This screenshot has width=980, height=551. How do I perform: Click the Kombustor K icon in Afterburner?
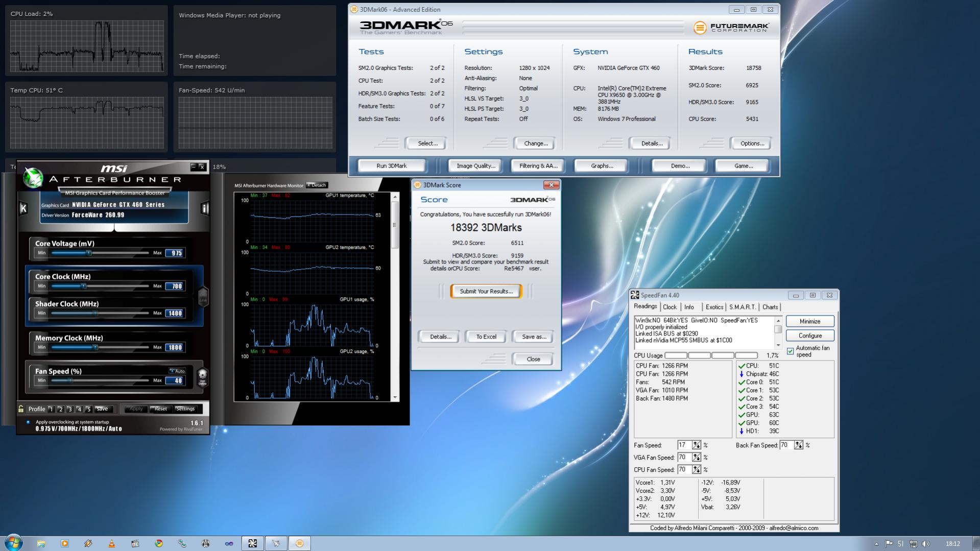coord(23,208)
